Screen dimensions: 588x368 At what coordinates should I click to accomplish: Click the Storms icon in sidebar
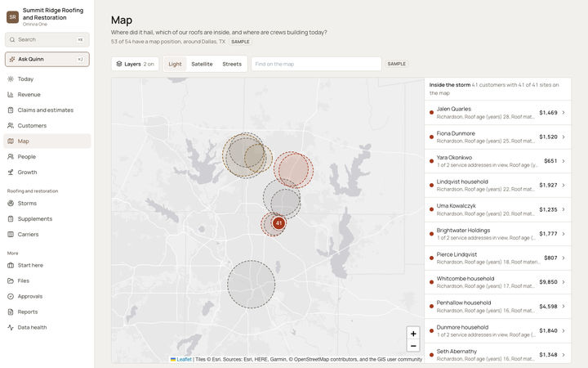coord(11,203)
